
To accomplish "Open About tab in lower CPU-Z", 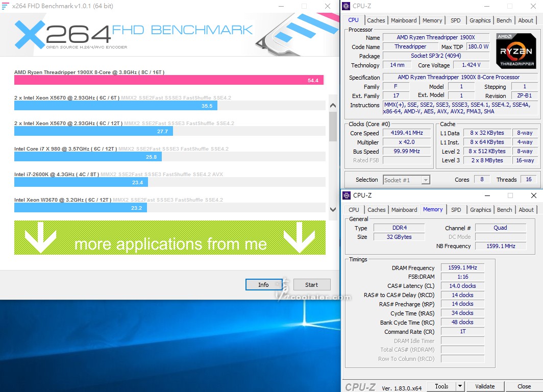I will (x=526, y=210).
